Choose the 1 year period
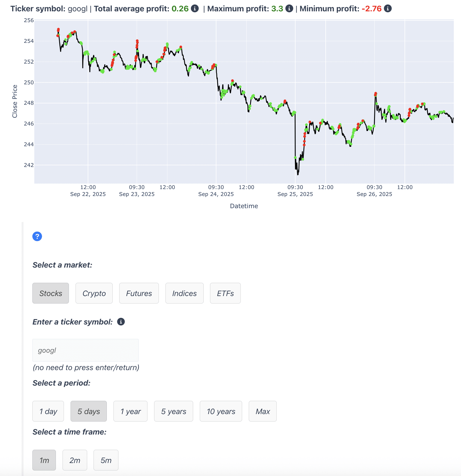Viewport: 461px width, 476px height. coord(130,411)
